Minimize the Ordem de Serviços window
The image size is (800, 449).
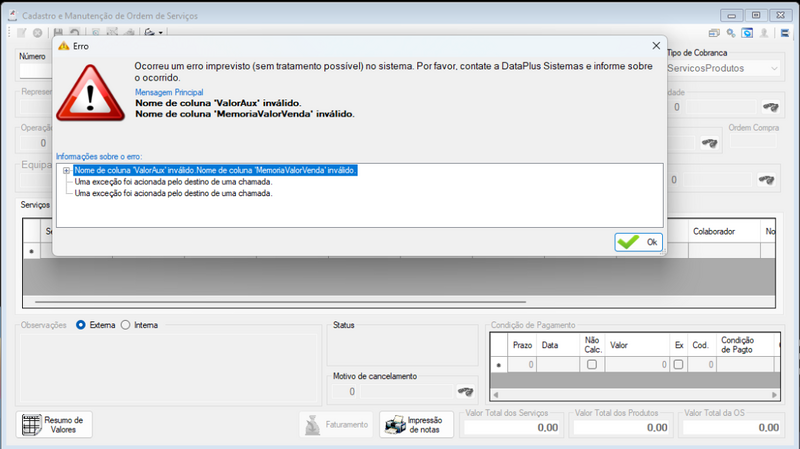click(732, 15)
